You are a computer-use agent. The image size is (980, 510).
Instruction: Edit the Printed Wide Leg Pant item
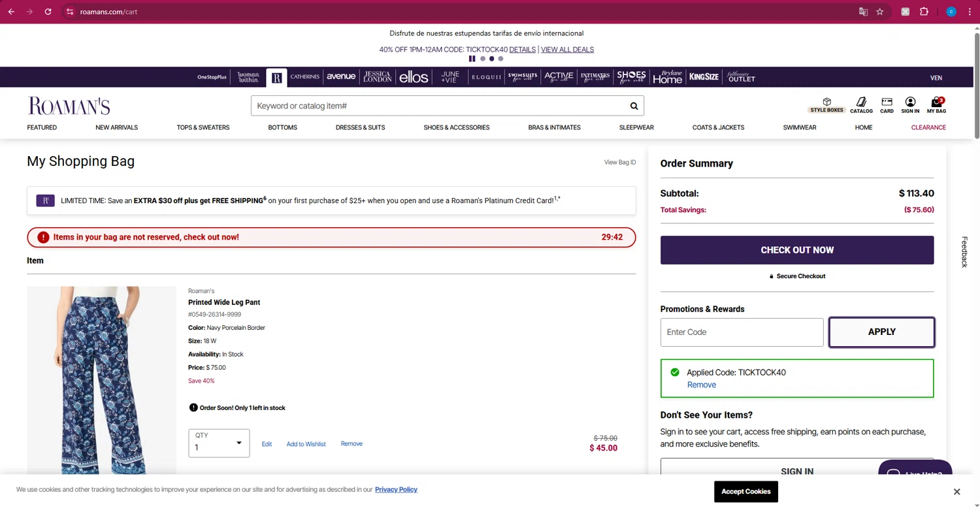tap(267, 444)
